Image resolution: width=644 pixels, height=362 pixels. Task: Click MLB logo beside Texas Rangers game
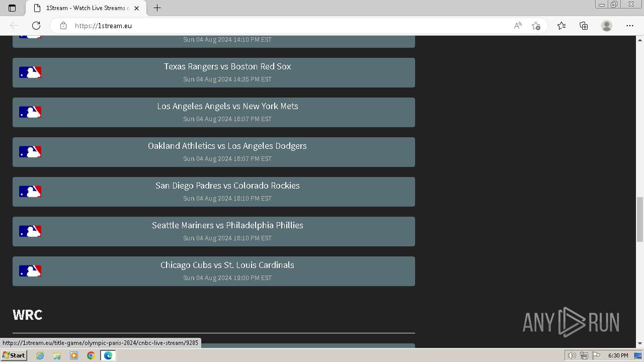[30, 72]
